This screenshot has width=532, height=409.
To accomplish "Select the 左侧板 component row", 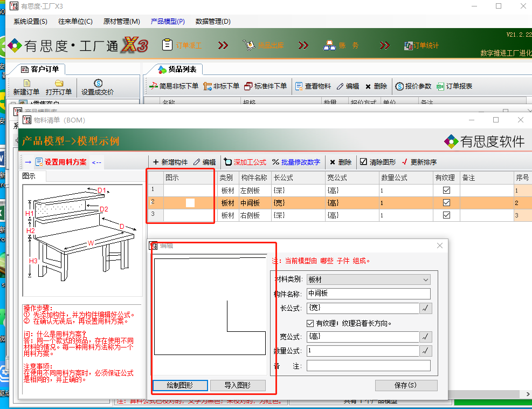I will tap(340, 190).
